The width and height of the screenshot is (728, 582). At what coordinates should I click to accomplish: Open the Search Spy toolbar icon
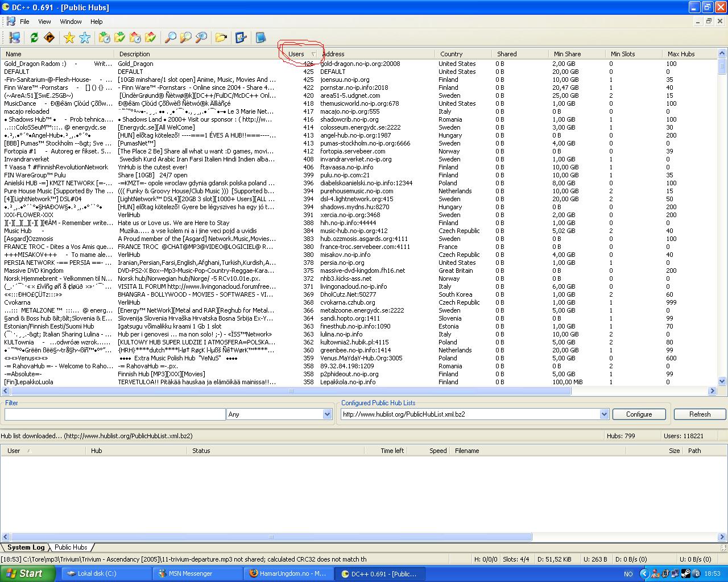pyautogui.click(x=201, y=38)
